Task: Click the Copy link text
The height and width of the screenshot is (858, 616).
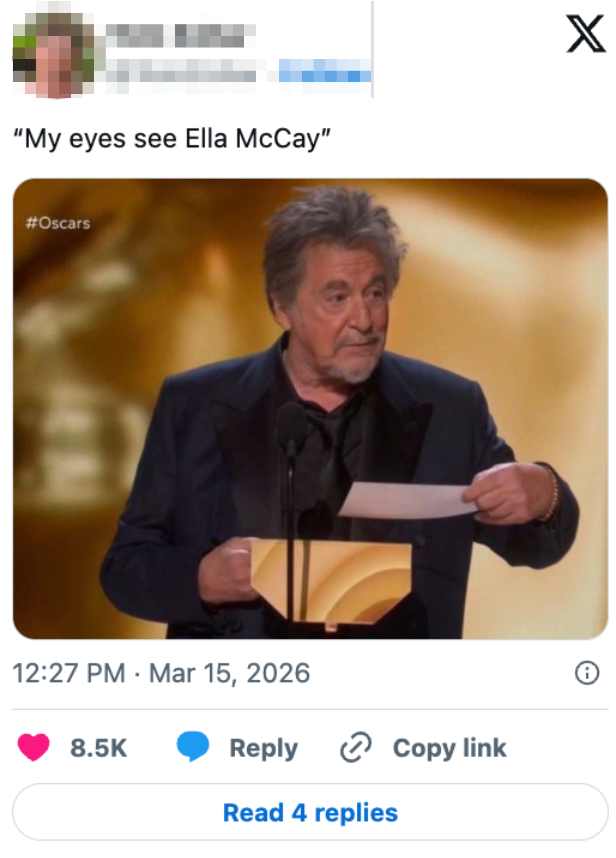Action: point(450,748)
